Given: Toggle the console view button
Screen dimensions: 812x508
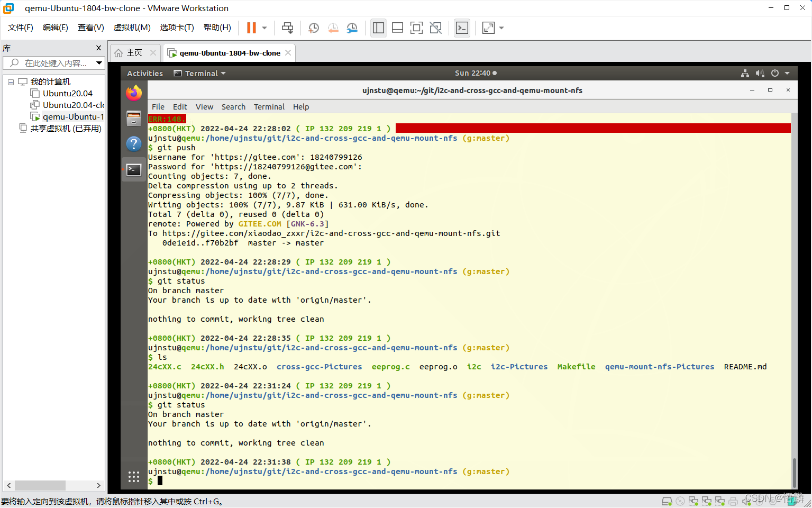Looking at the screenshot, I should point(462,28).
